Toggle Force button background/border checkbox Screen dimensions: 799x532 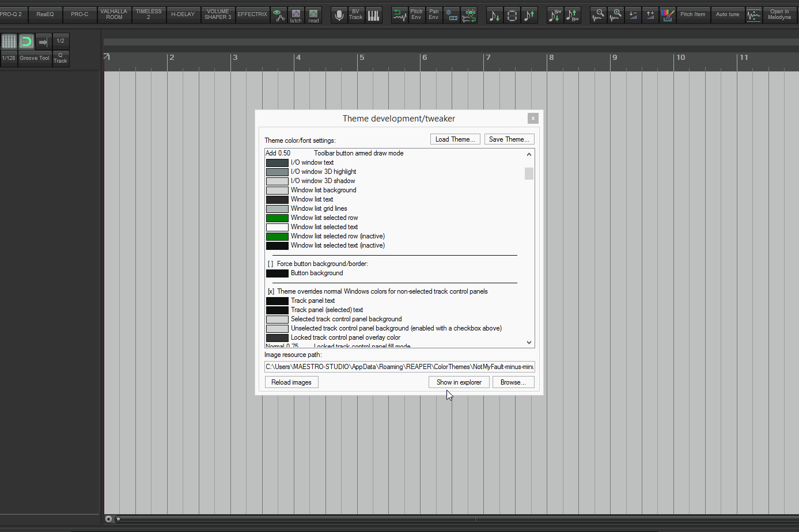click(271, 264)
